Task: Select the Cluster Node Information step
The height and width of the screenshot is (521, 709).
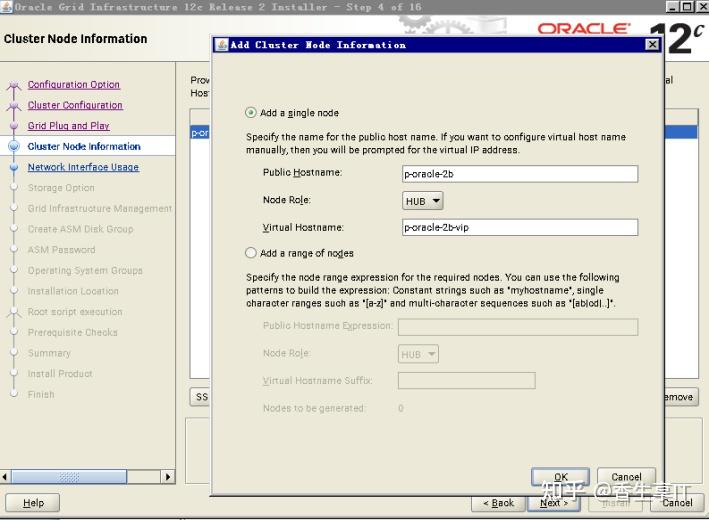Action: click(84, 146)
